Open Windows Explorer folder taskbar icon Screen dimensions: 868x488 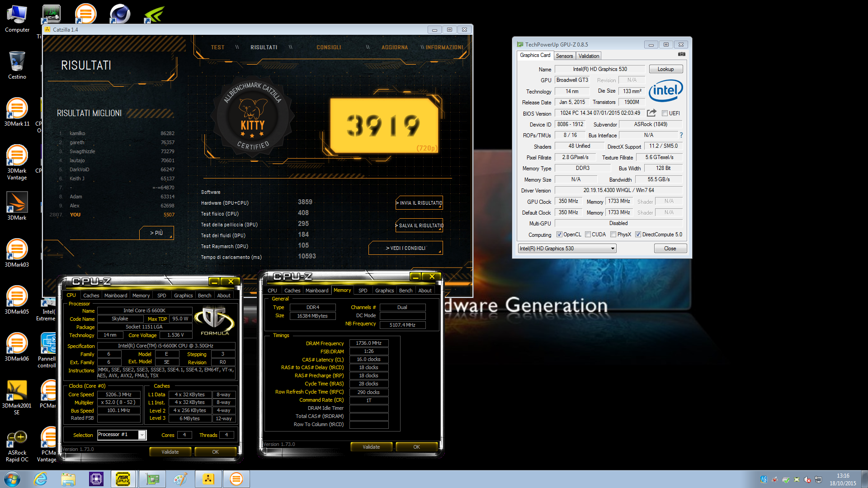point(68,479)
